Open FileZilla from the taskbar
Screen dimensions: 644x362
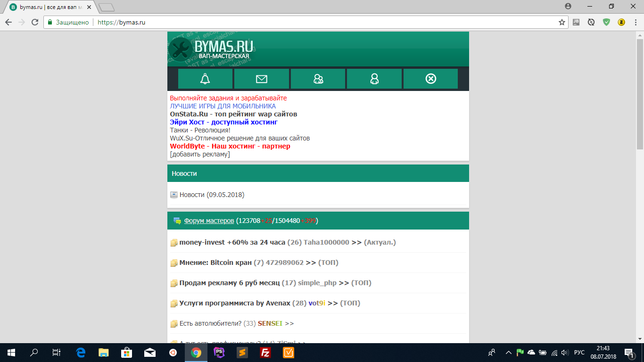pyautogui.click(x=265, y=352)
